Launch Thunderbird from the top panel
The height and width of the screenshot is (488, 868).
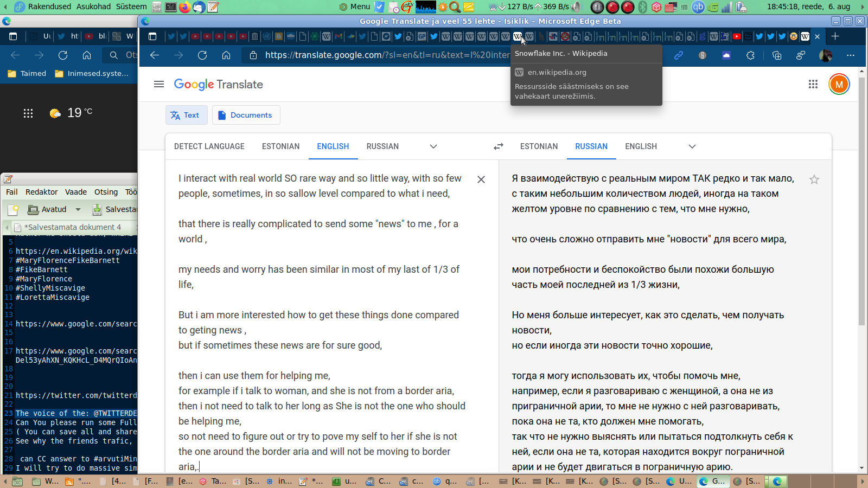pos(199,7)
